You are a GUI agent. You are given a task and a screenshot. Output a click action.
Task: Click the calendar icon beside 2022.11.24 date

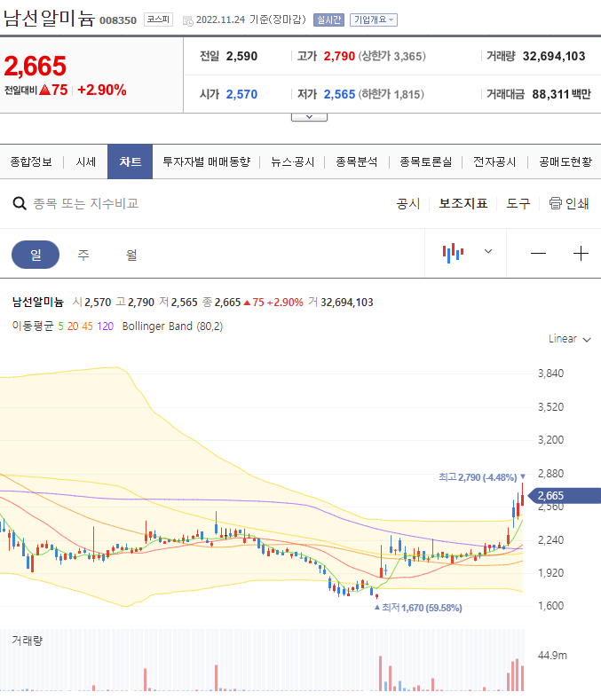tap(188, 20)
